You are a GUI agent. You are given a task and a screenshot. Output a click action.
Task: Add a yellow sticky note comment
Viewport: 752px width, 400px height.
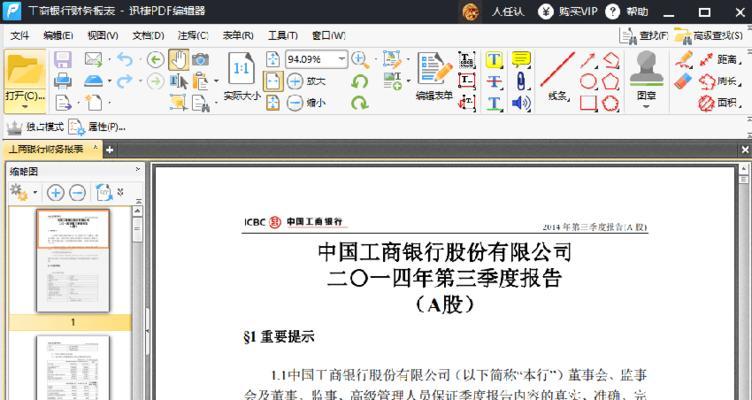click(x=521, y=59)
